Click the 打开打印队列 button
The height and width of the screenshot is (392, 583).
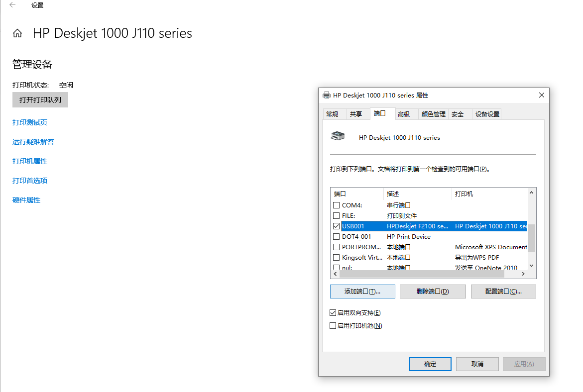[40, 100]
